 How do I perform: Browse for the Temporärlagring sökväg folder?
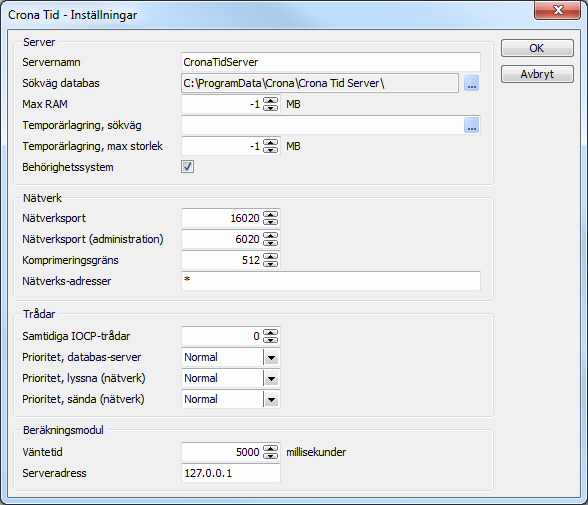[471, 125]
